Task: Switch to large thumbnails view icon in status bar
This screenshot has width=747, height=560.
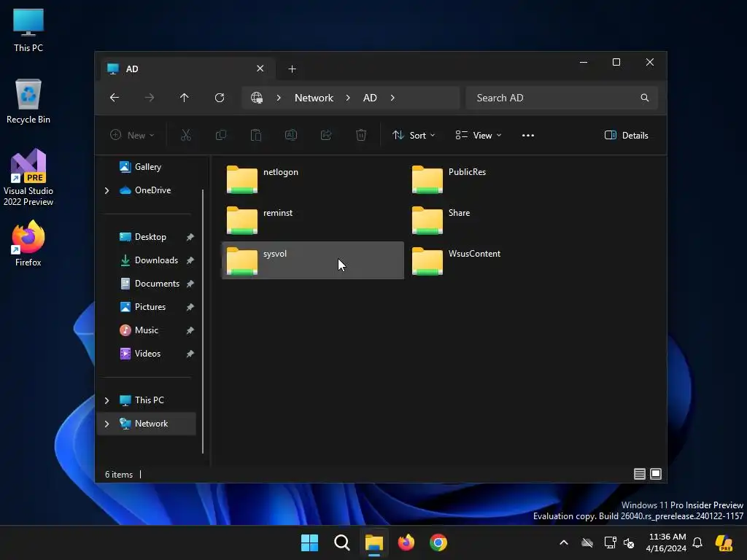Action: pos(656,474)
